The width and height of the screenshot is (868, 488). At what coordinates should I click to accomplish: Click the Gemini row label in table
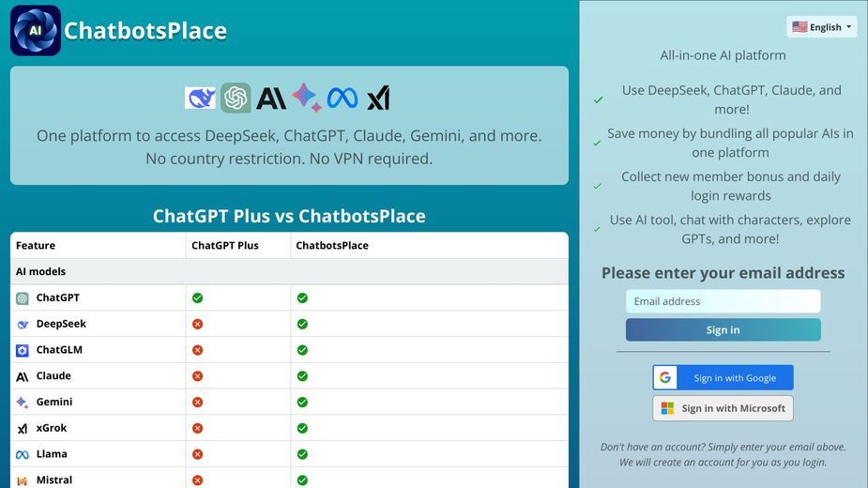pos(54,403)
